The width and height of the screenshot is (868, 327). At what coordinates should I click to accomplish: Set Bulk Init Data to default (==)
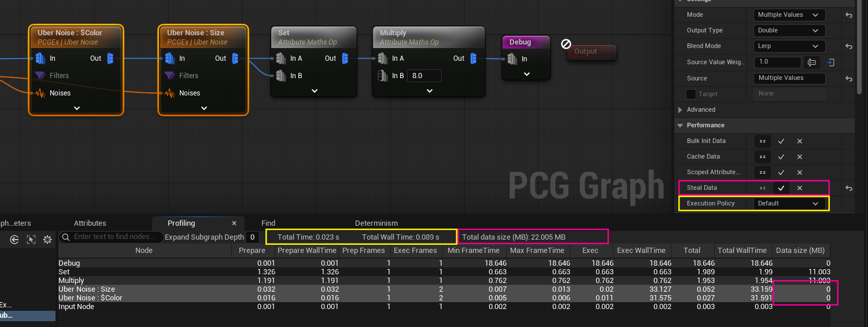pos(762,141)
